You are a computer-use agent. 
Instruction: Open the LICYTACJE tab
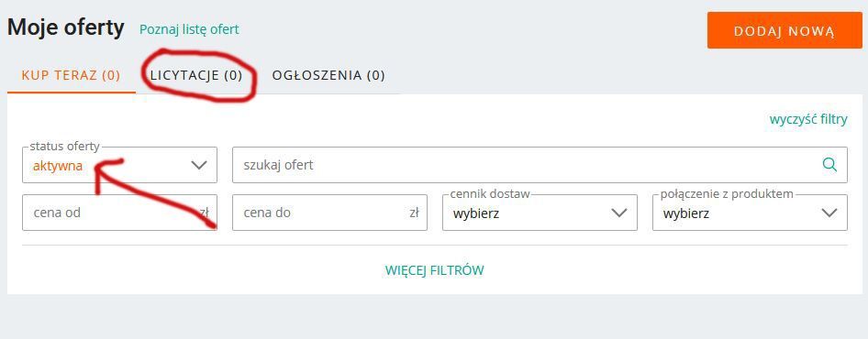[196, 75]
